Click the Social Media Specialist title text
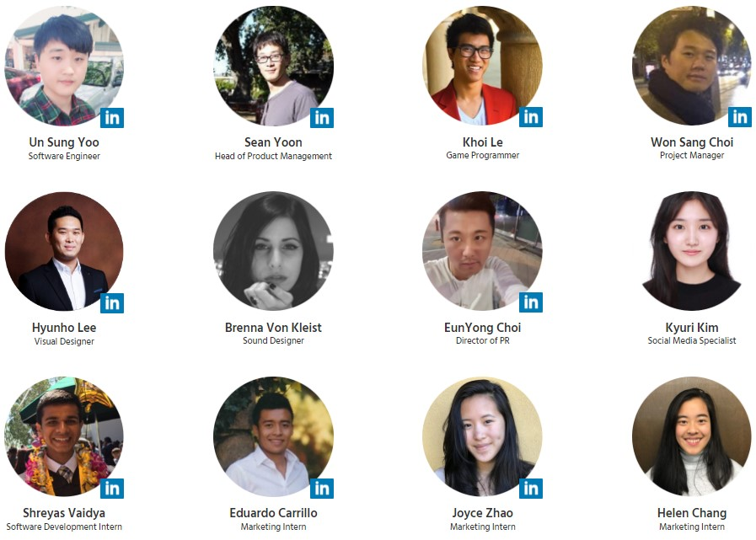 692,341
